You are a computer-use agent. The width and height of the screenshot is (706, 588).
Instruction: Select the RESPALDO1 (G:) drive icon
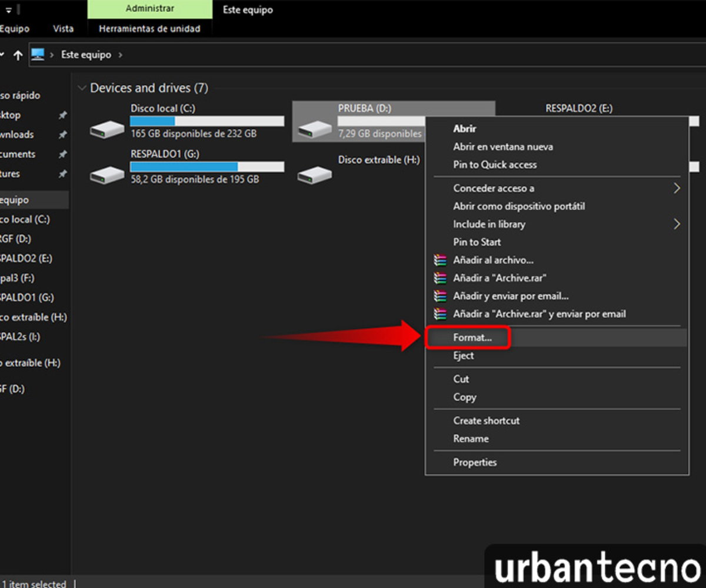point(106,174)
